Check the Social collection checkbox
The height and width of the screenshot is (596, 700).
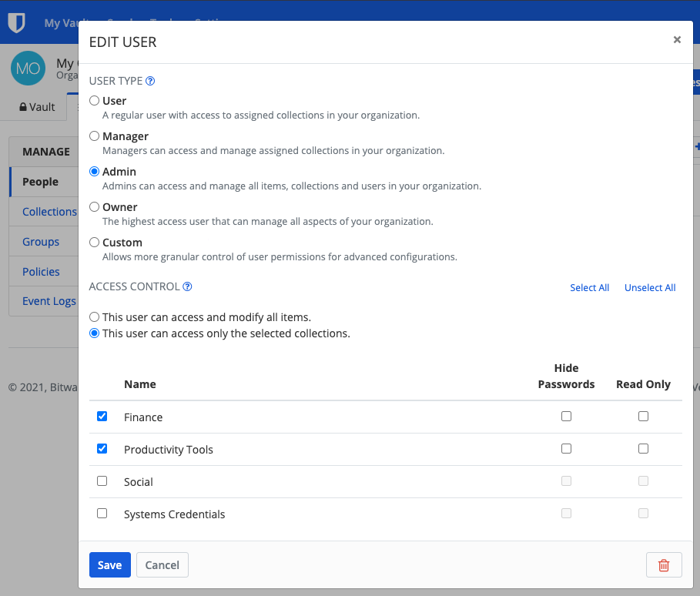tap(102, 480)
